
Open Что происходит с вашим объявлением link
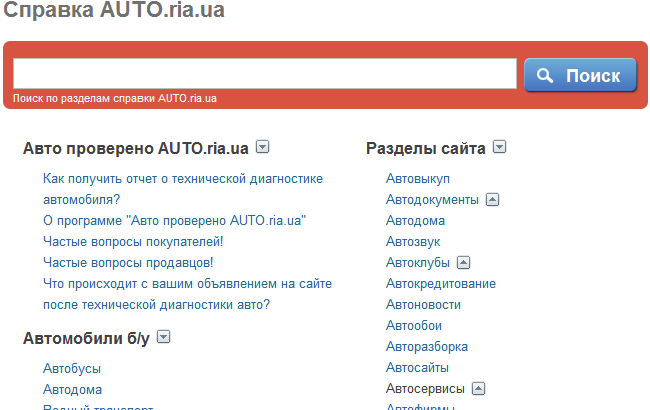tap(187, 294)
